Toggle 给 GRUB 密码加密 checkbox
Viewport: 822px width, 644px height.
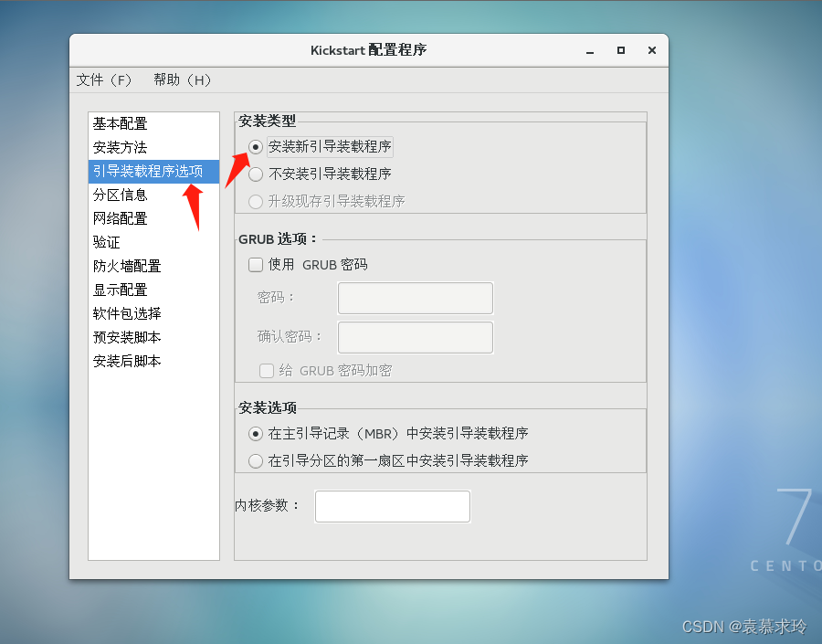pos(267,371)
